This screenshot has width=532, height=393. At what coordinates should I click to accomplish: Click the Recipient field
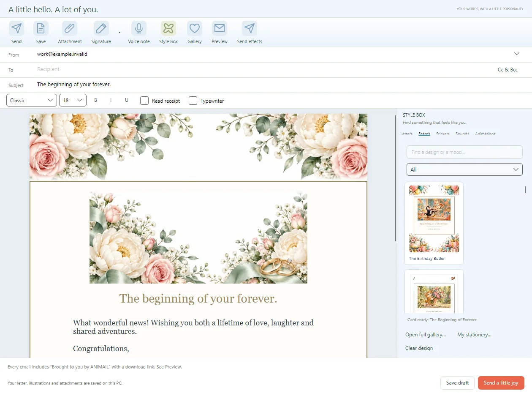click(262, 69)
